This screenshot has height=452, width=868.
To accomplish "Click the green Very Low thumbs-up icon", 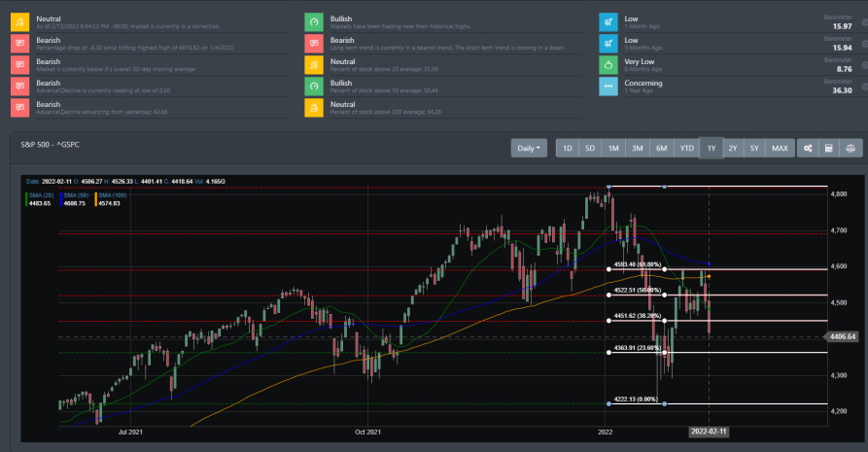I will (x=608, y=64).
